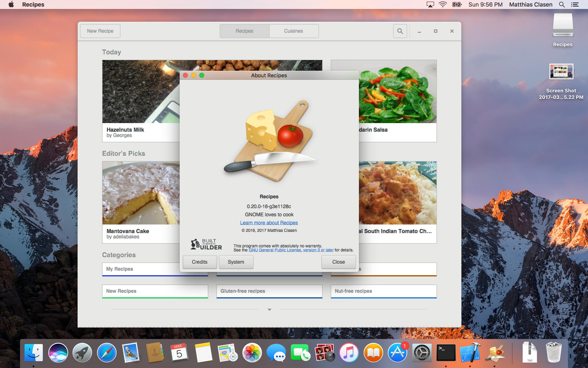The image size is (588, 368).
Task: Click battery status icon in menu bar
Action: [457, 4]
